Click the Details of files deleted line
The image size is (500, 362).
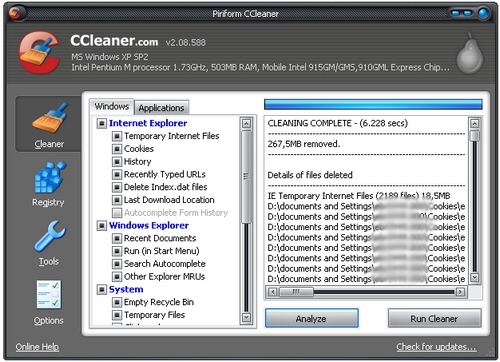tap(310, 175)
